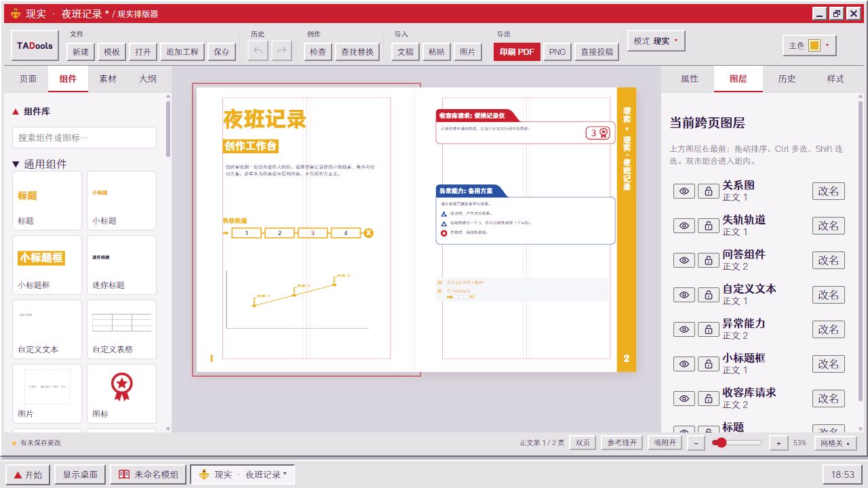Viewport: 868px width, 488px height.
Task: Click the 查找替换 button
Action: point(357,52)
